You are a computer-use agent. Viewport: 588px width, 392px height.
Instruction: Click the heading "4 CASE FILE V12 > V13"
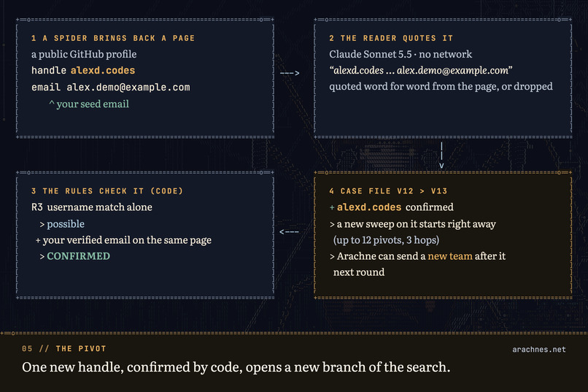point(388,191)
